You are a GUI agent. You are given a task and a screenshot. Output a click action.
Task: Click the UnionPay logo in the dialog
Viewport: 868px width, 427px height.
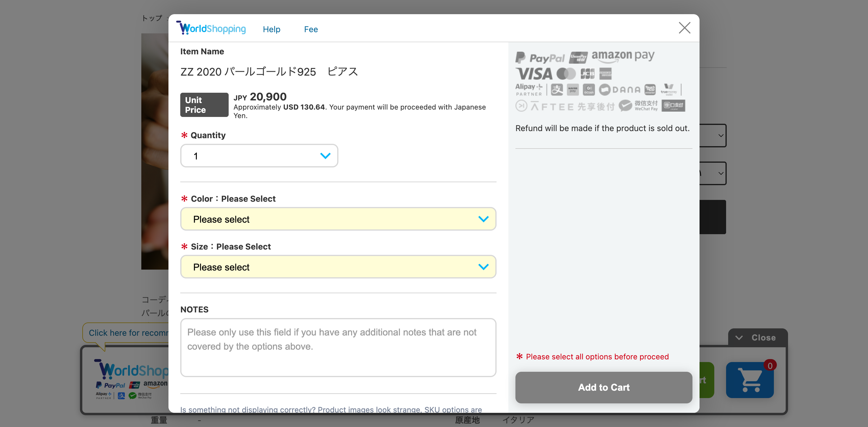pos(578,57)
